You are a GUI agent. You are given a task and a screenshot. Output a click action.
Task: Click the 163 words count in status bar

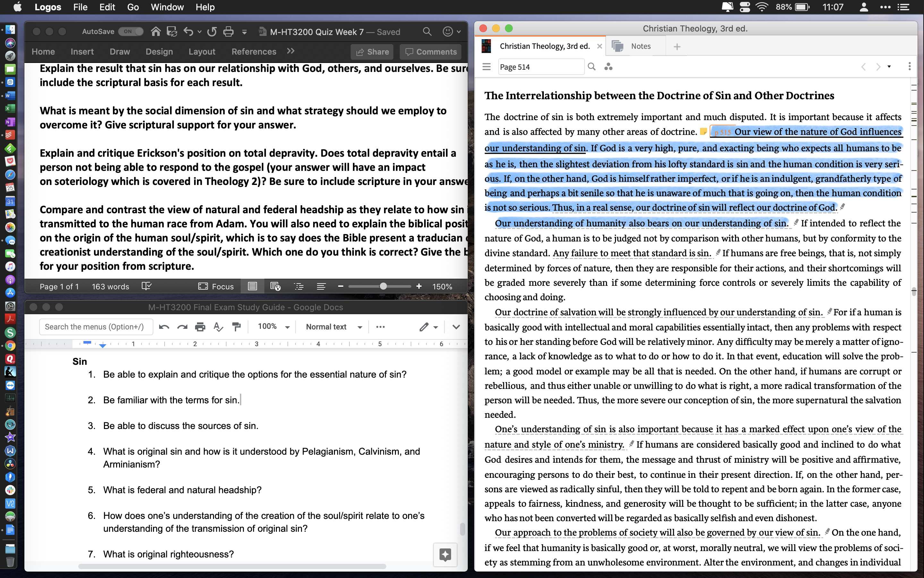click(x=110, y=286)
